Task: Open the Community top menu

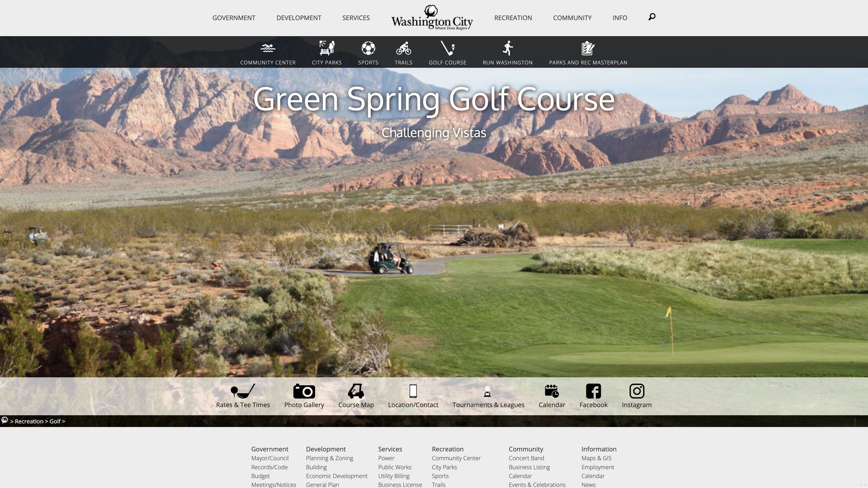Action: [x=572, y=18]
